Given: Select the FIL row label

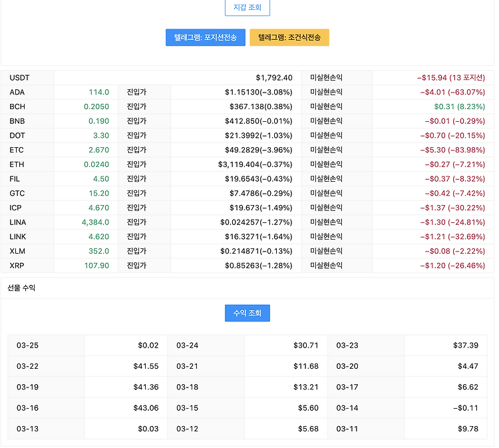Looking at the screenshot, I should coord(15,179).
